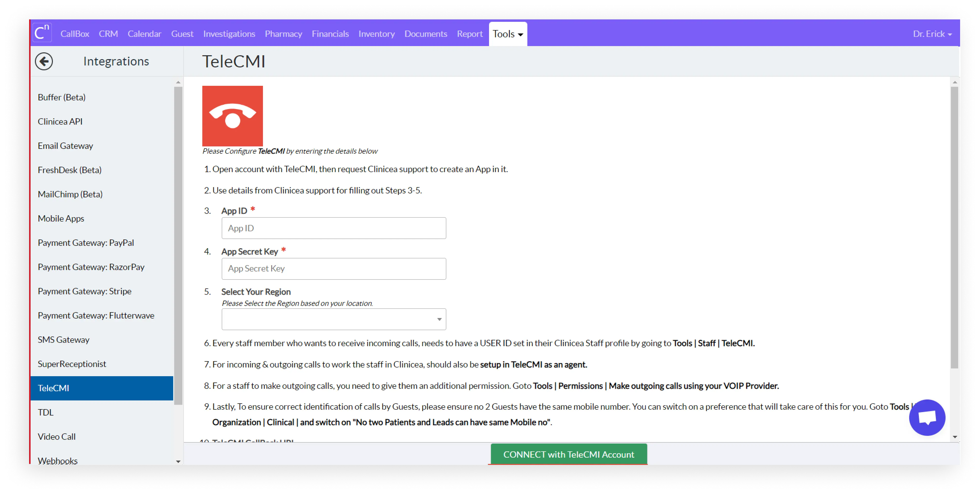
Task: Select Email Gateway integration
Action: [102, 146]
